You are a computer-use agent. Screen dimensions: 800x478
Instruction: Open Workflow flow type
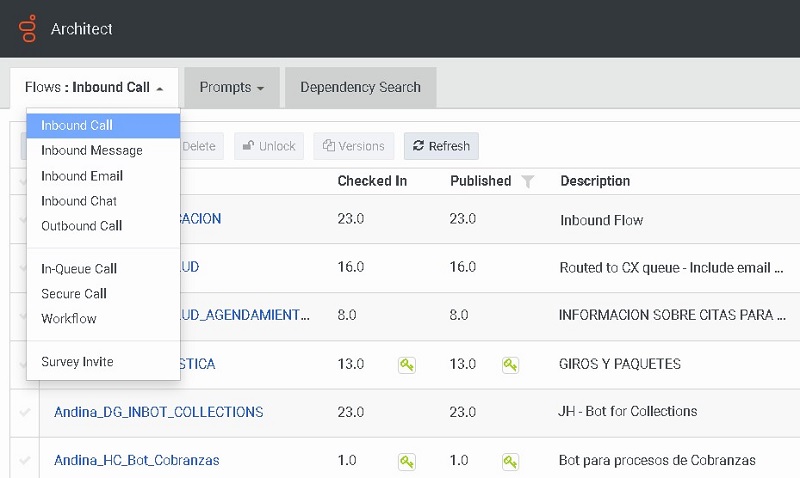click(x=103, y=319)
